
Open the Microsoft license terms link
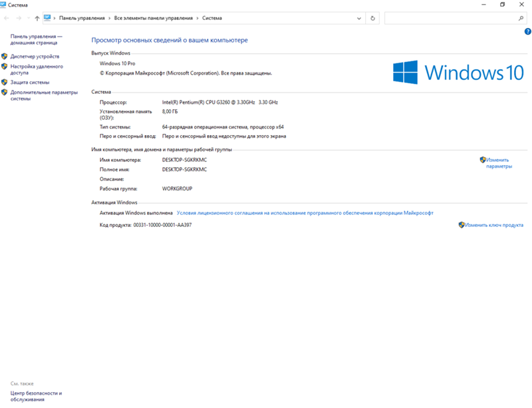click(x=305, y=213)
